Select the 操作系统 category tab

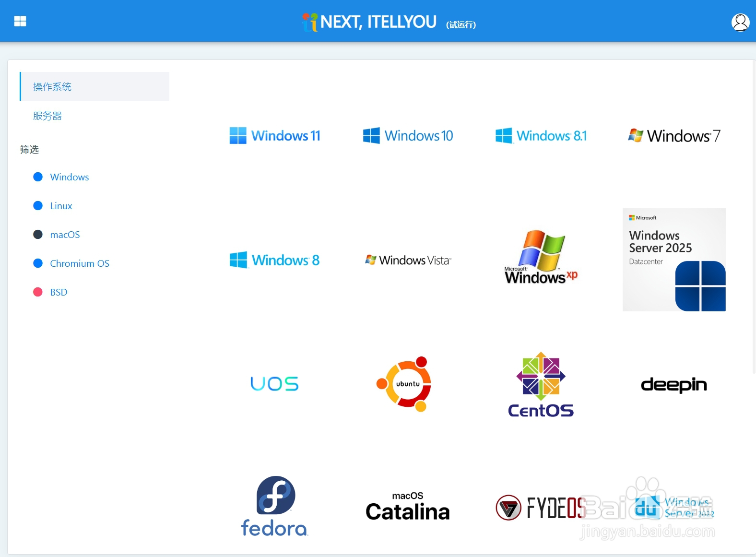pos(94,86)
